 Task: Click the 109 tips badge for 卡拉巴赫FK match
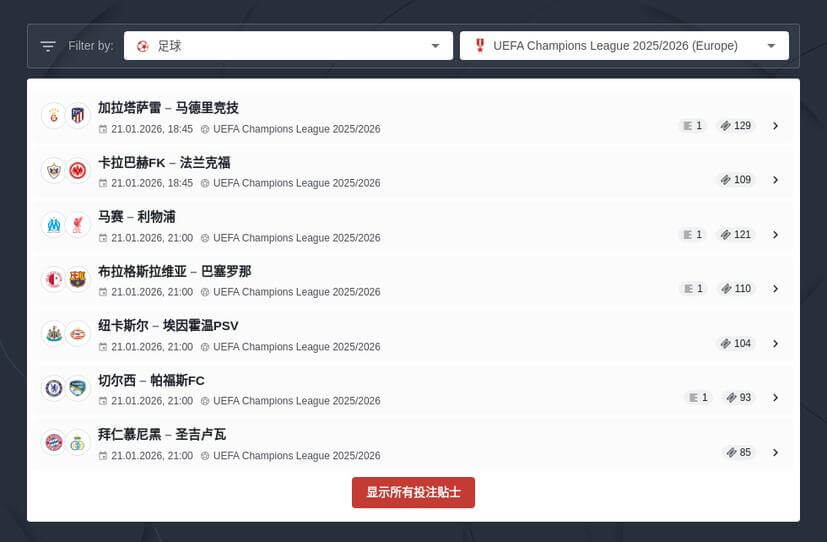(736, 180)
